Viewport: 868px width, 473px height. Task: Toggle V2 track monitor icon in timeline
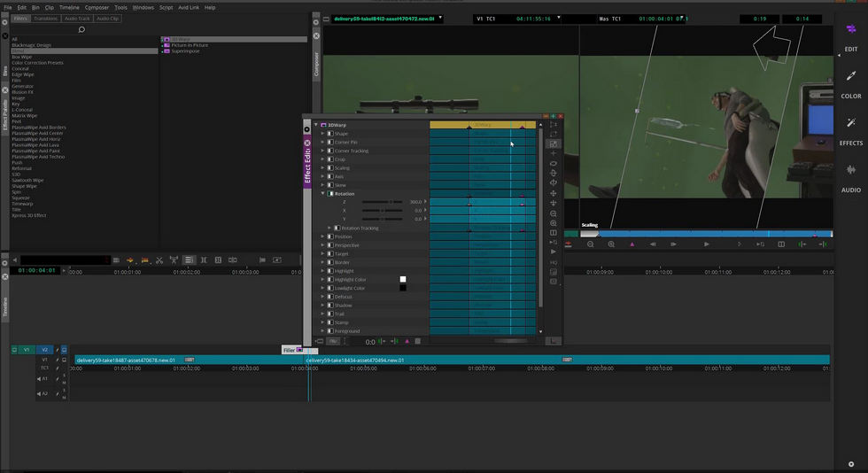pyautogui.click(x=64, y=350)
